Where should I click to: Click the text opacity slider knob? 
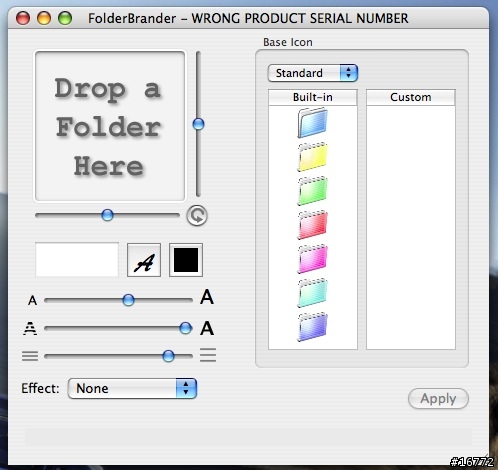[186, 328]
